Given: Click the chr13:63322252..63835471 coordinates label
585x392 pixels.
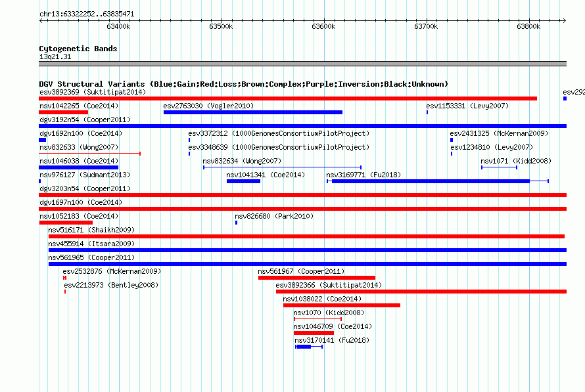Looking at the screenshot, I should [x=87, y=14].
